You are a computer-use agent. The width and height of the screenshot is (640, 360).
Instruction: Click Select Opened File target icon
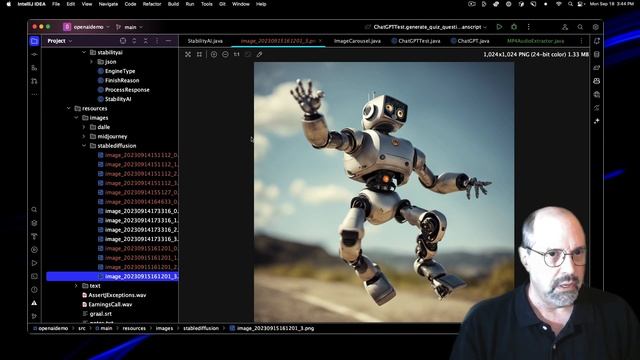pyautogui.click(x=123, y=41)
